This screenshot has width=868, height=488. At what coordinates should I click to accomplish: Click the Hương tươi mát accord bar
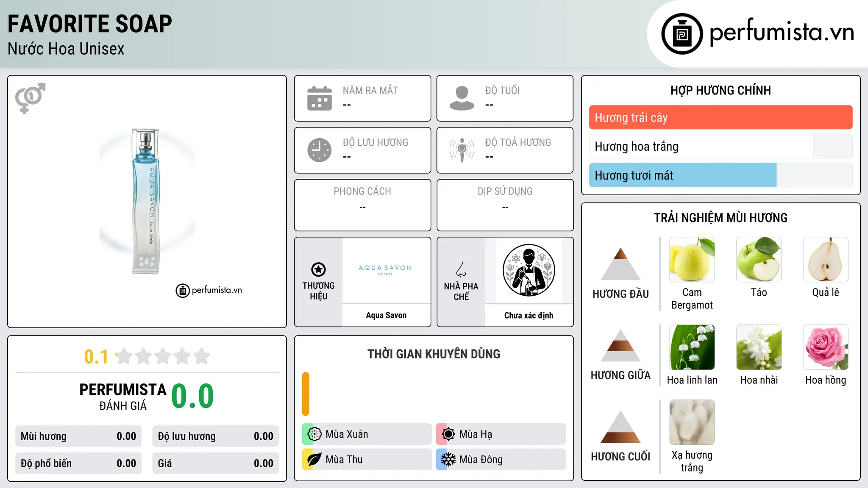[x=721, y=175]
